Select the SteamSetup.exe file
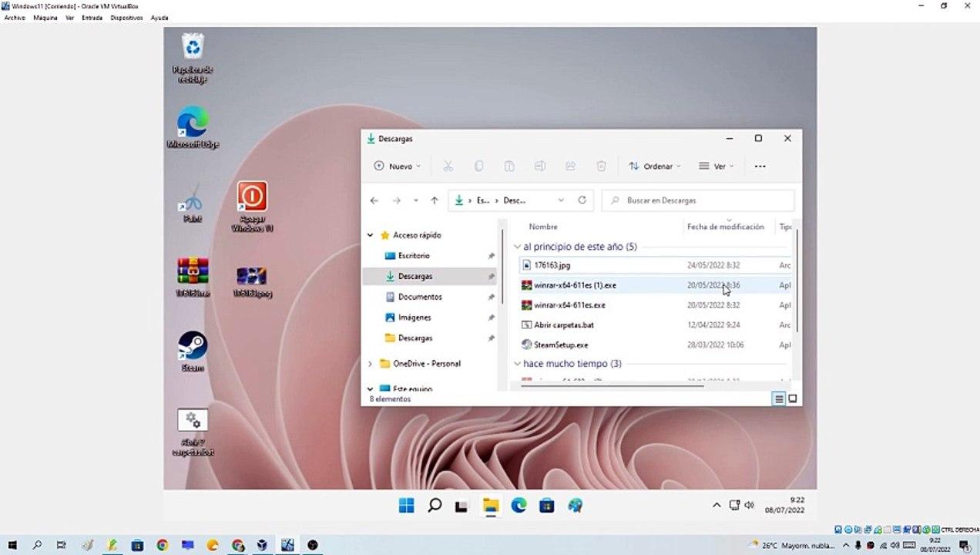Image resolution: width=980 pixels, height=555 pixels. [561, 345]
